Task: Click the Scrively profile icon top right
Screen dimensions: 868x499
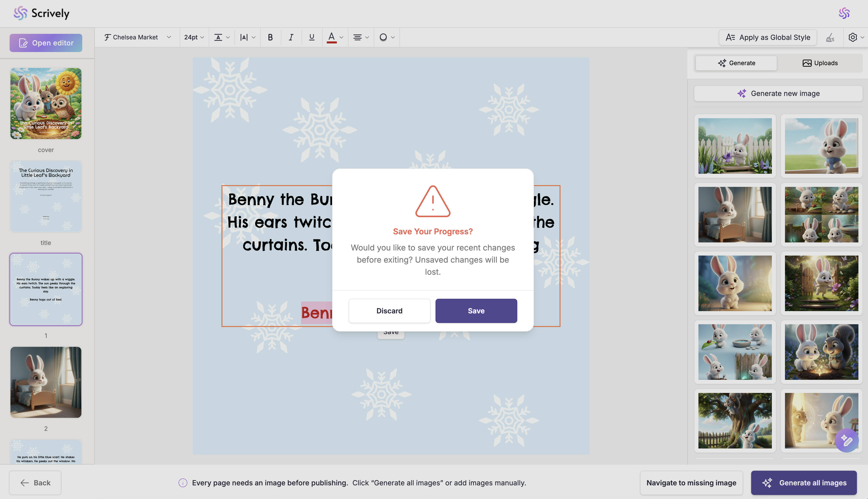Action: tap(844, 13)
